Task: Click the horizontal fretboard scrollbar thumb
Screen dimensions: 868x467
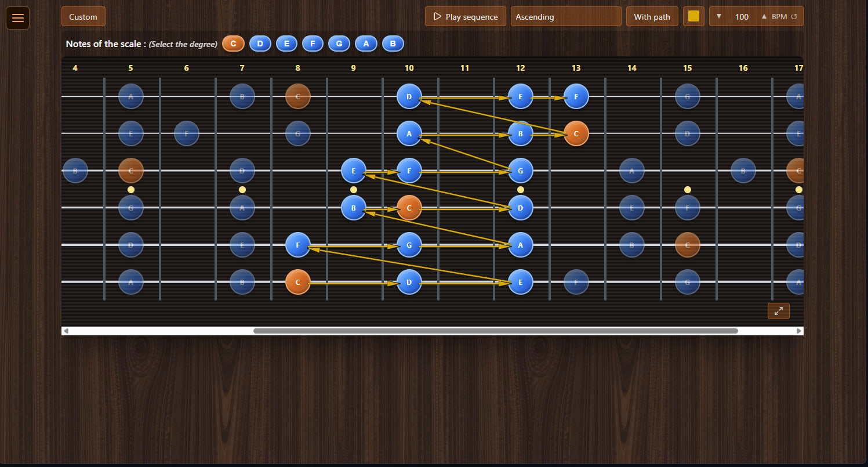Action: pos(496,331)
